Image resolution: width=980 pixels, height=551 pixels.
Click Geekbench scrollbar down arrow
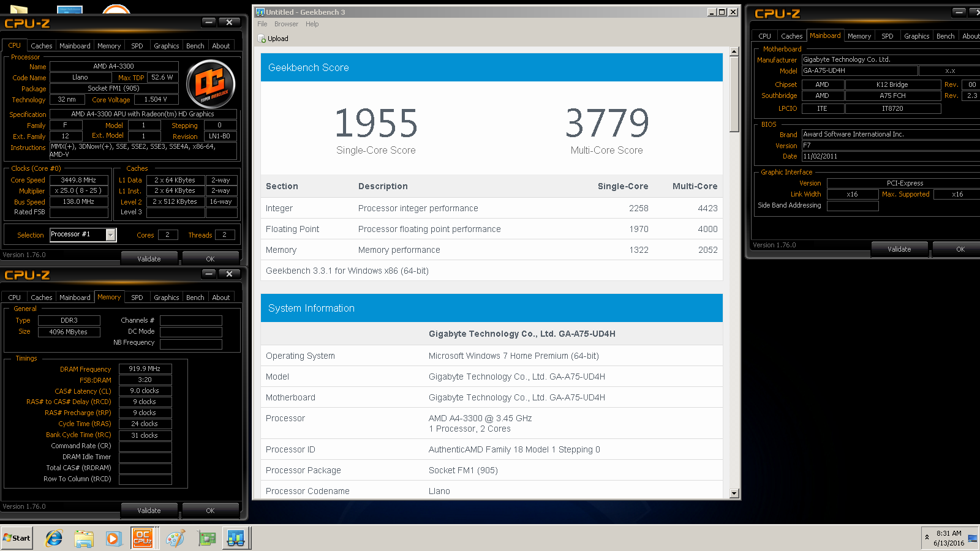click(734, 493)
